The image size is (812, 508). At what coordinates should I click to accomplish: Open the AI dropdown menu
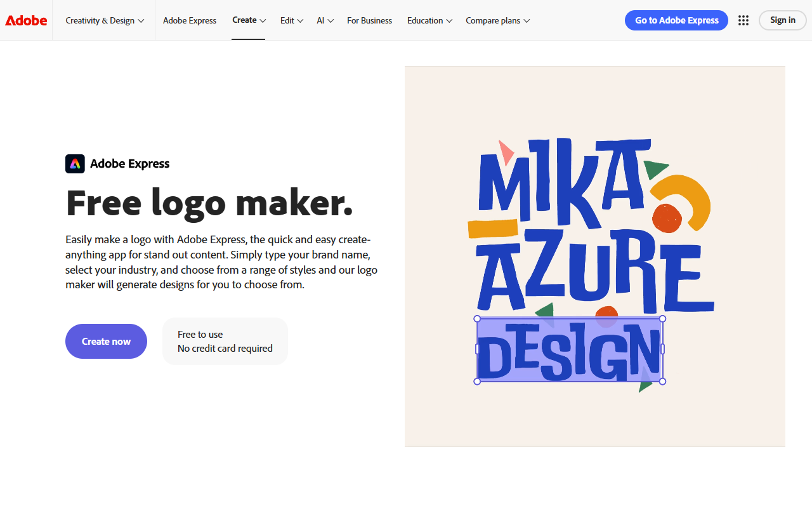325,20
